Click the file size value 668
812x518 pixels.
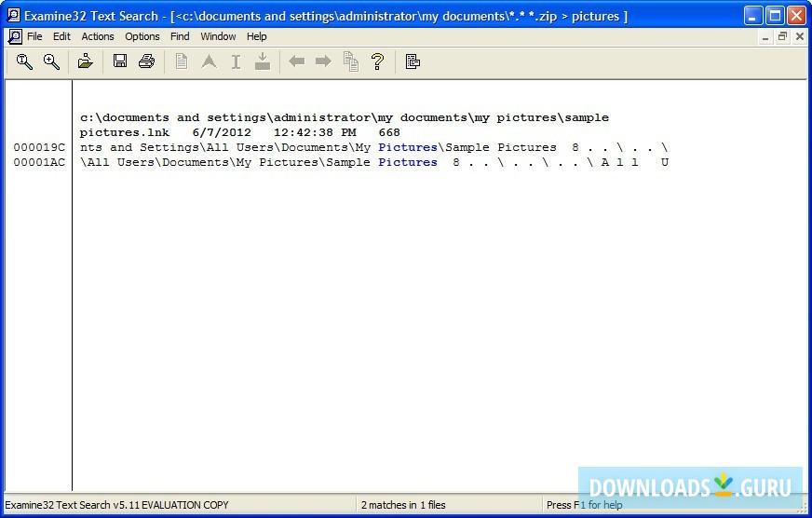point(389,132)
